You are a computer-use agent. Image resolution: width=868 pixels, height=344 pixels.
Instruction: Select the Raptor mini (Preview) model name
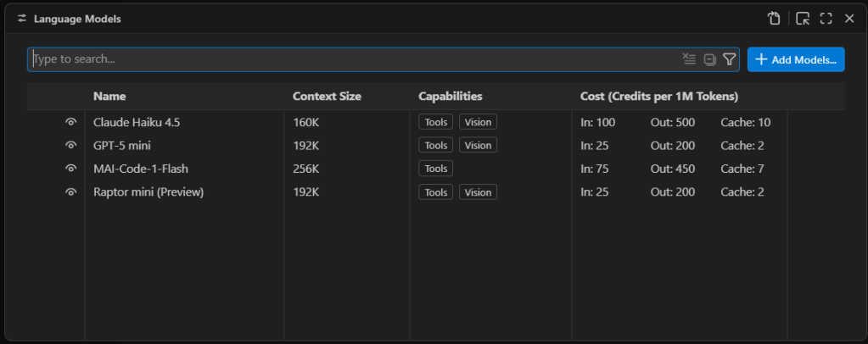pos(149,192)
